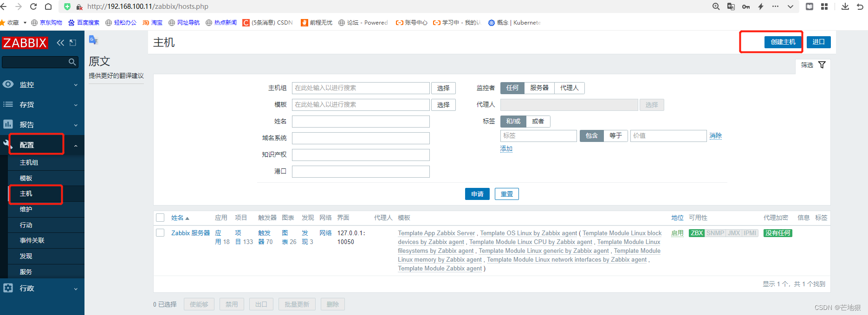The width and height of the screenshot is (868, 315).
Task: Click the 监控 eye icon
Action: (8, 84)
